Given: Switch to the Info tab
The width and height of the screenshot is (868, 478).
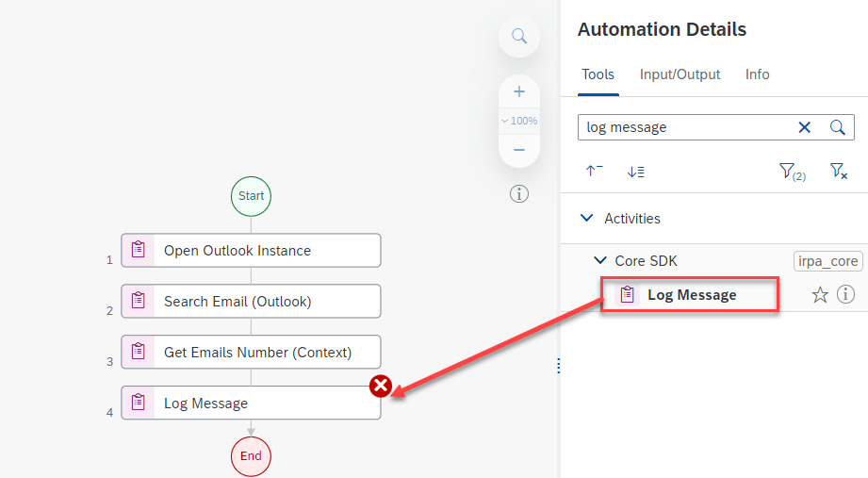Looking at the screenshot, I should coord(757,74).
